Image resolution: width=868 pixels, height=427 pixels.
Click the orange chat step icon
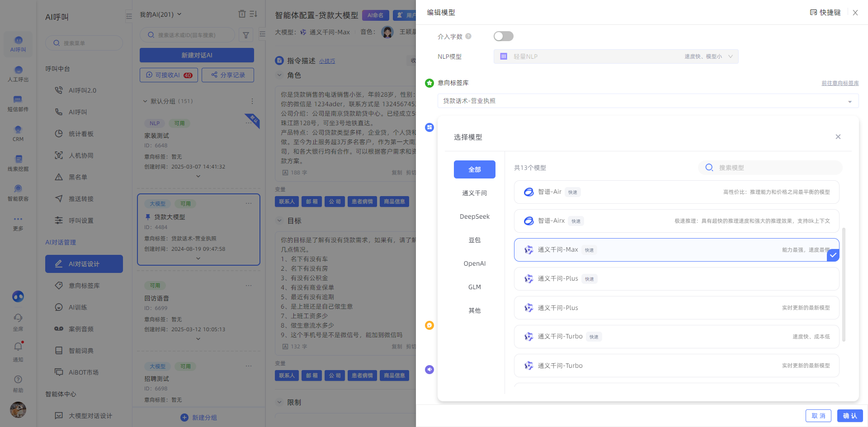pyautogui.click(x=429, y=325)
